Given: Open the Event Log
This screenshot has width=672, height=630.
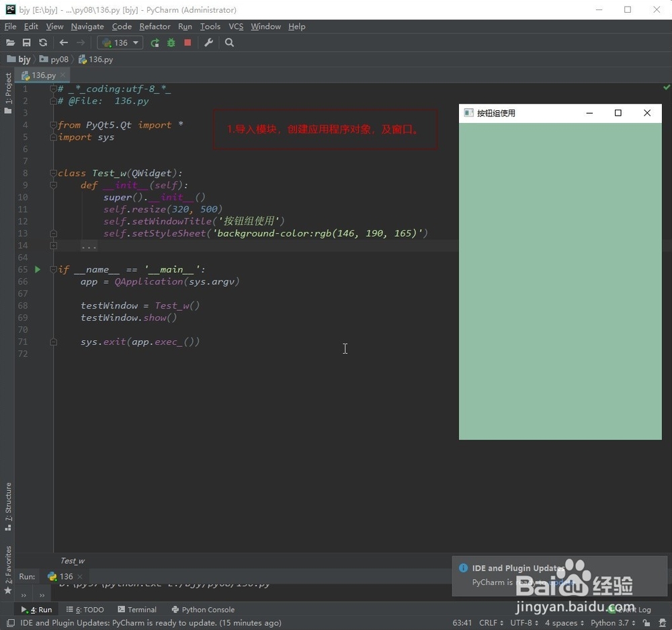Looking at the screenshot, I should click(x=630, y=609).
